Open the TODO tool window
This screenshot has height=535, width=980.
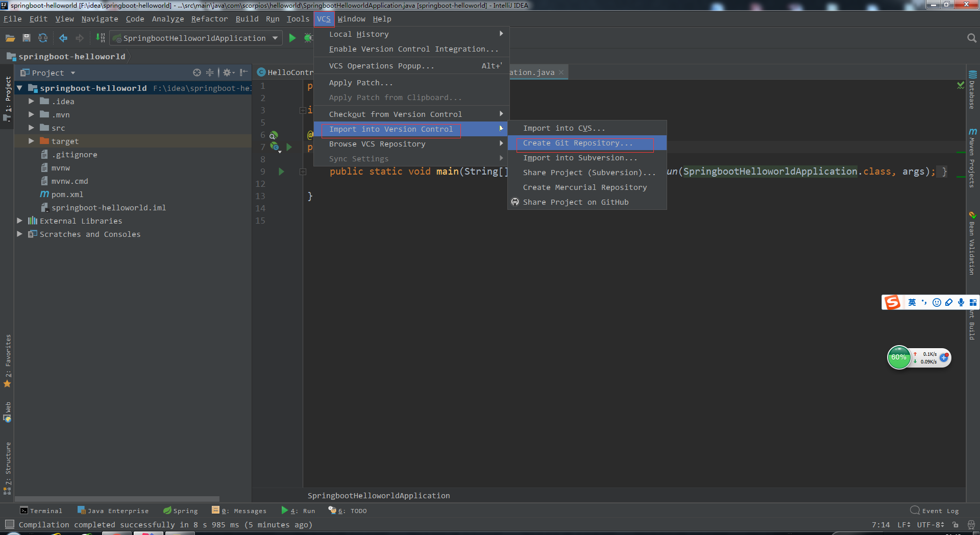[x=348, y=510]
